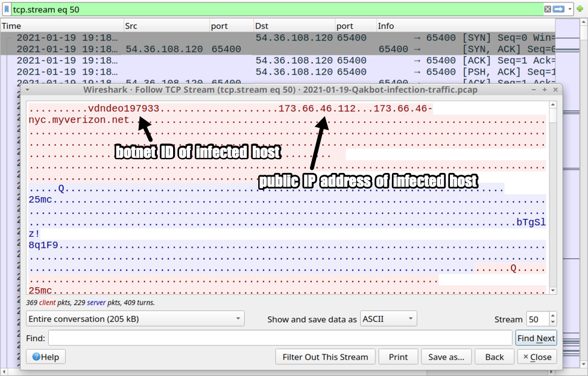Clear the display filter with X icon
The height and width of the screenshot is (376, 588).
[x=548, y=10]
